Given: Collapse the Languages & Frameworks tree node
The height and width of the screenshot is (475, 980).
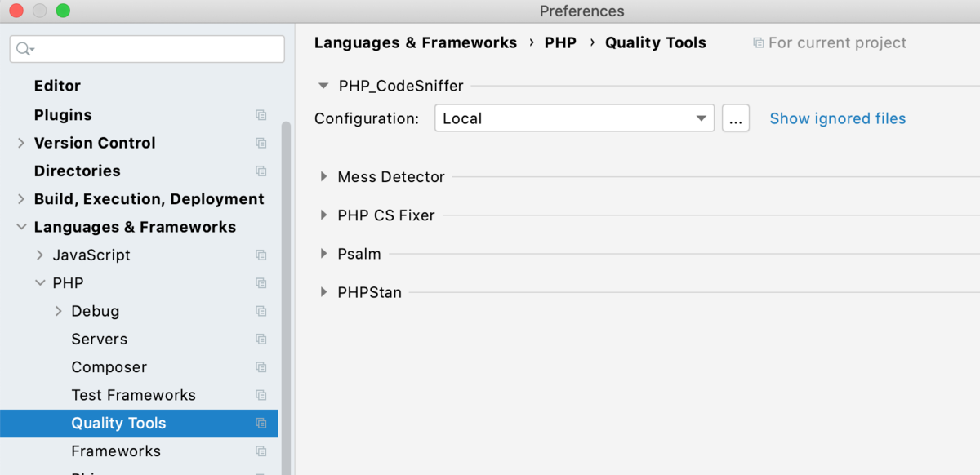Looking at the screenshot, I should (x=21, y=227).
